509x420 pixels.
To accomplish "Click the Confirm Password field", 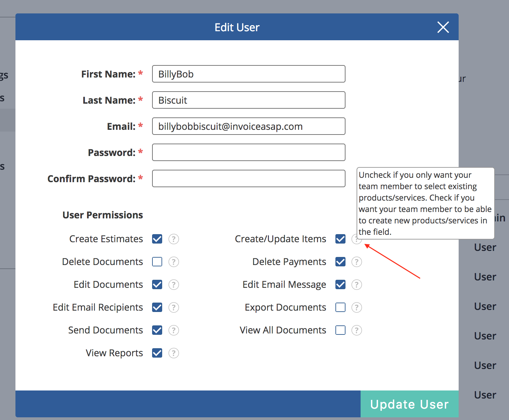I will pyautogui.click(x=248, y=178).
